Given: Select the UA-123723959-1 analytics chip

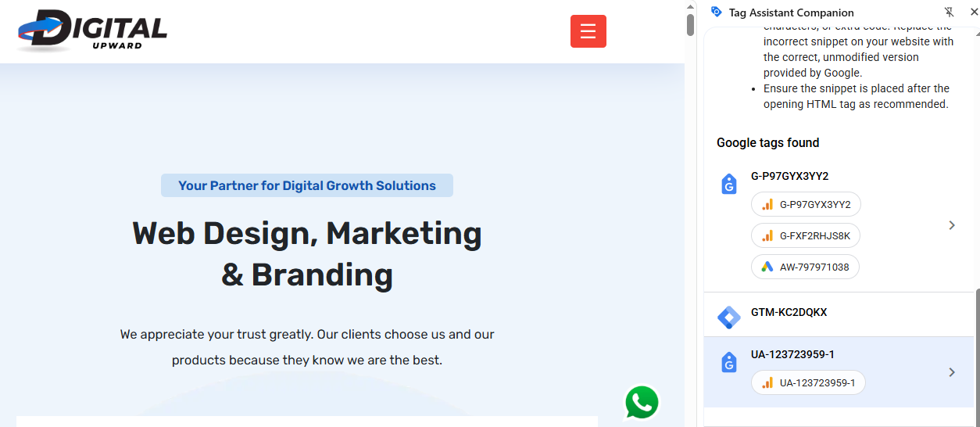Looking at the screenshot, I should [x=808, y=382].
